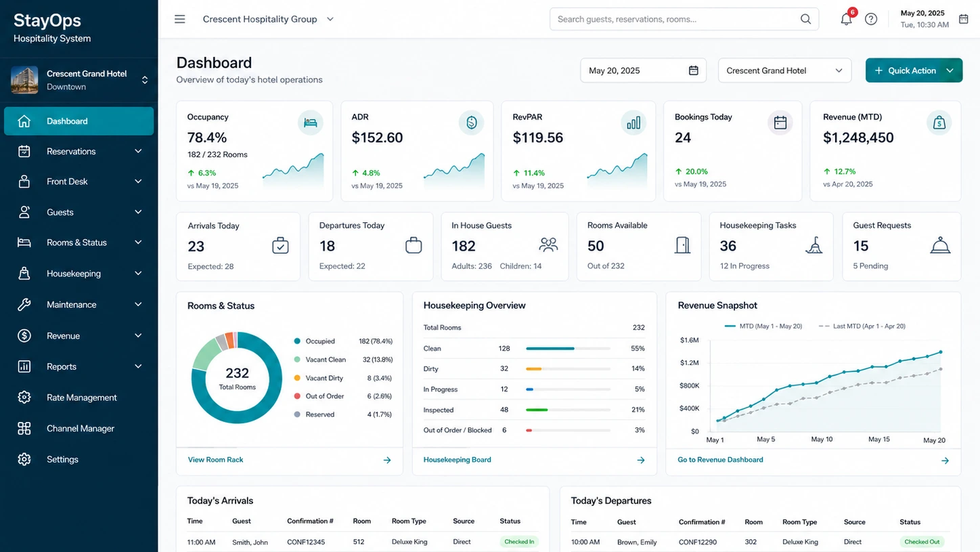The height and width of the screenshot is (552, 980).
Task: Click the help question mark icon
Action: point(871,19)
